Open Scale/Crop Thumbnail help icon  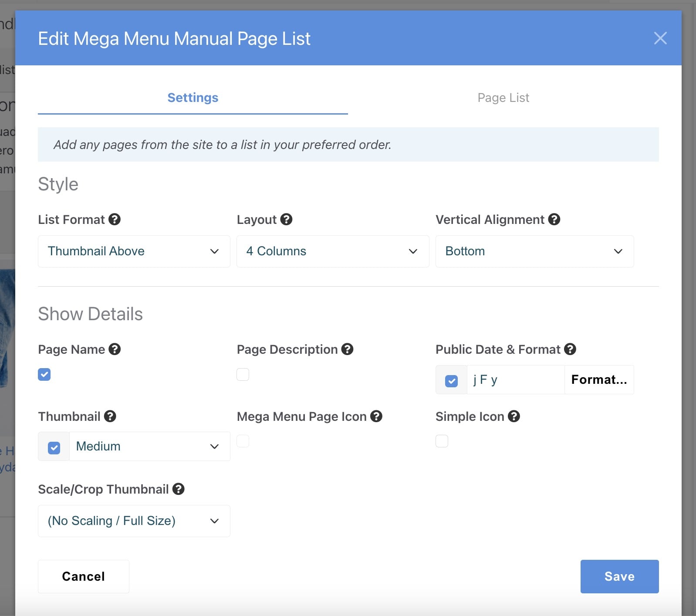[x=179, y=489]
